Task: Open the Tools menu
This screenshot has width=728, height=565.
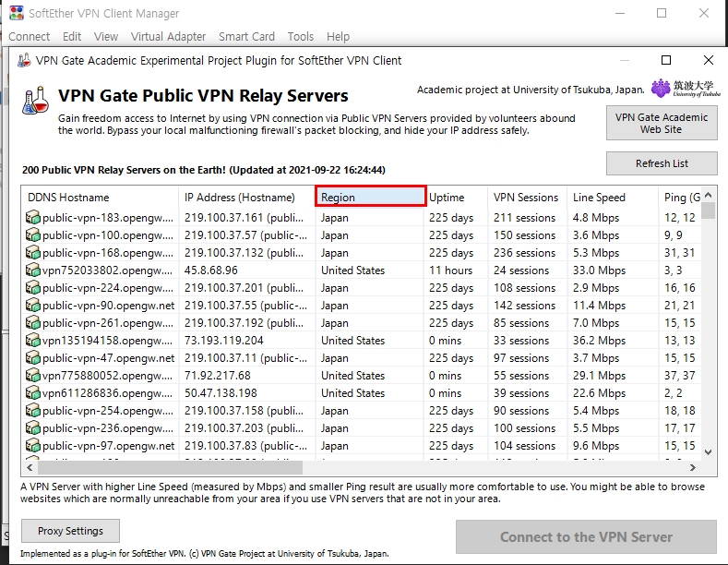Action: click(301, 37)
